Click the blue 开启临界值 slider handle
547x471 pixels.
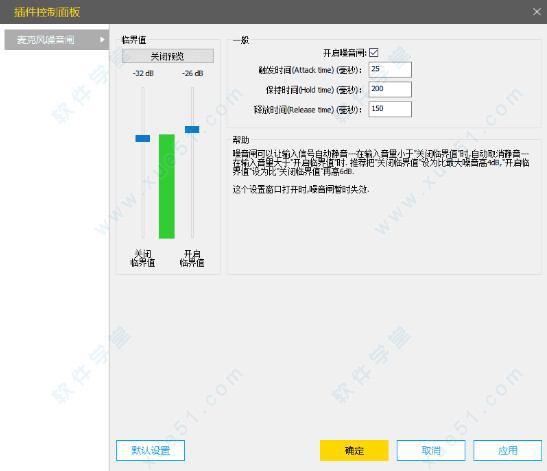point(192,129)
